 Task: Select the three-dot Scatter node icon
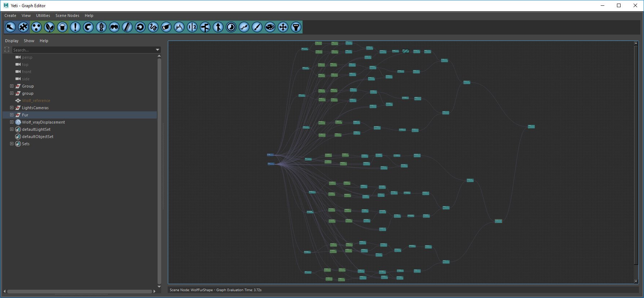[36, 27]
